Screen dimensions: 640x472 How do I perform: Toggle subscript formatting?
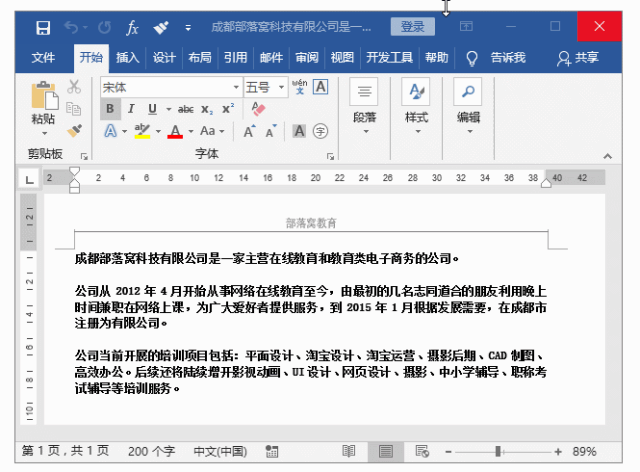pyautogui.click(x=207, y=109)
